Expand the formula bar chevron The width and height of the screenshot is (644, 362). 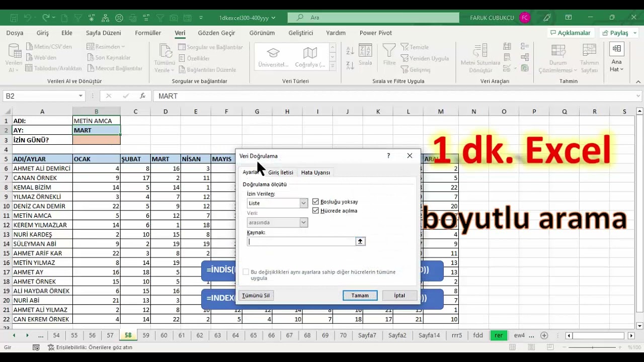coord(638,96)
